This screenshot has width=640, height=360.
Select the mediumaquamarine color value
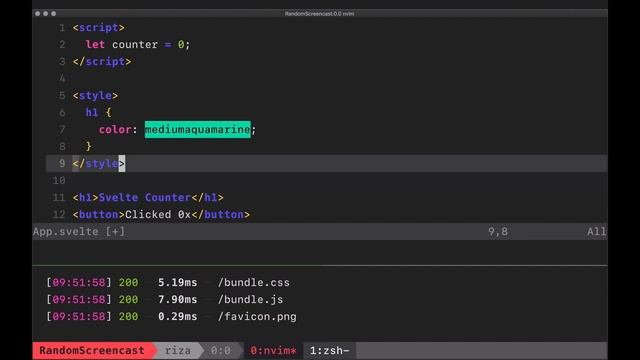(x=198, y=129)
